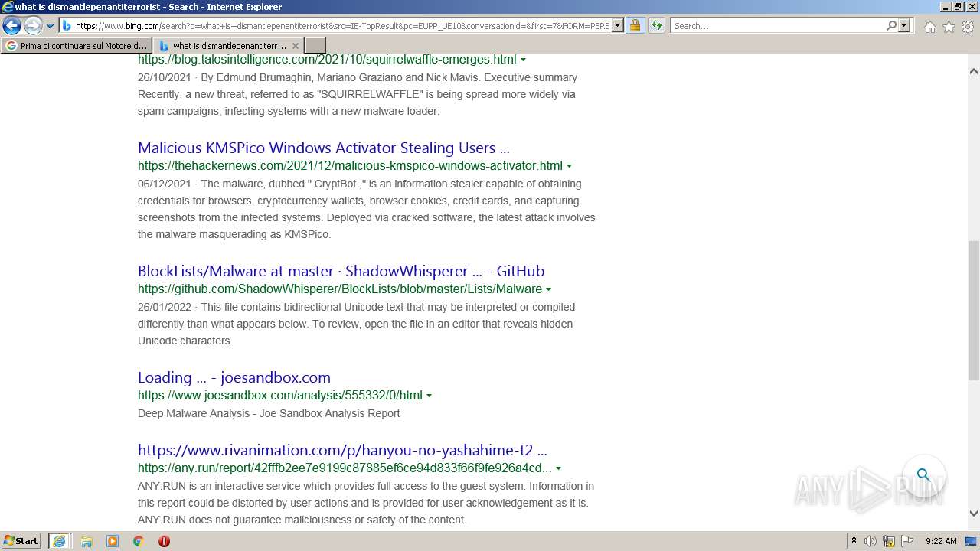Viewport: 980px width, 551px height.
Task: Open the Tools gear icon
Action: click(968, 27)
